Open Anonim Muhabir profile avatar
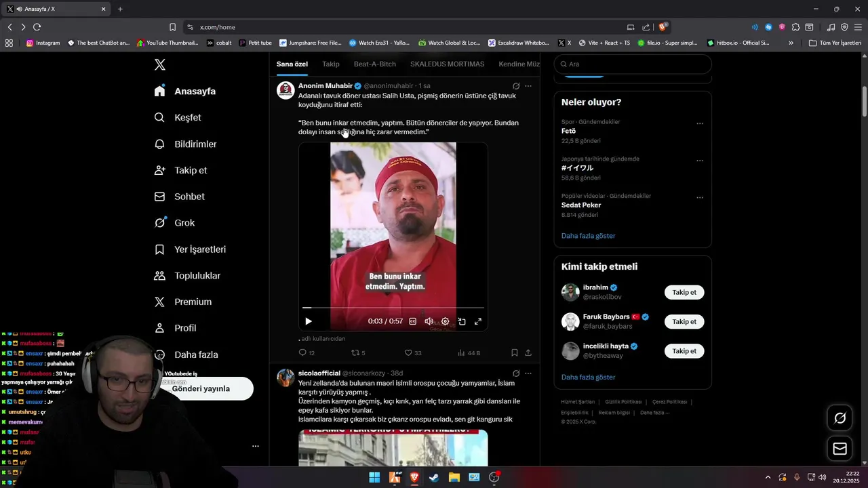 point(285,90)
